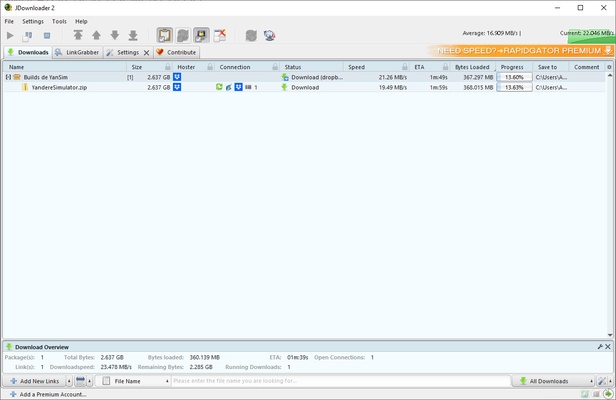Screen dimensions: 616x400
Task: Click green arrow status bar icon
Action: pyautogui.click(x=608, y=394)
